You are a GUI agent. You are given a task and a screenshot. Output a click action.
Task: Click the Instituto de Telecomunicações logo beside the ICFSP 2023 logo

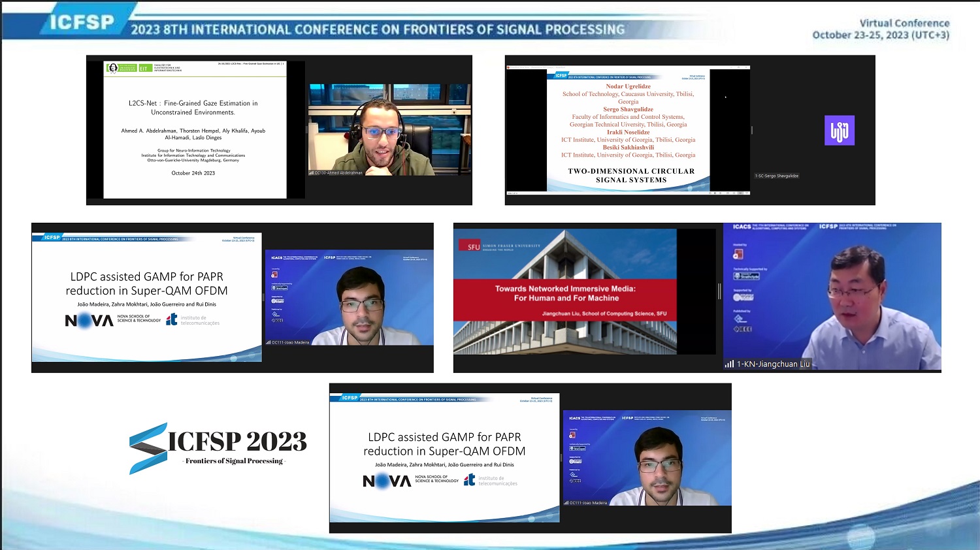coord(490,481)
